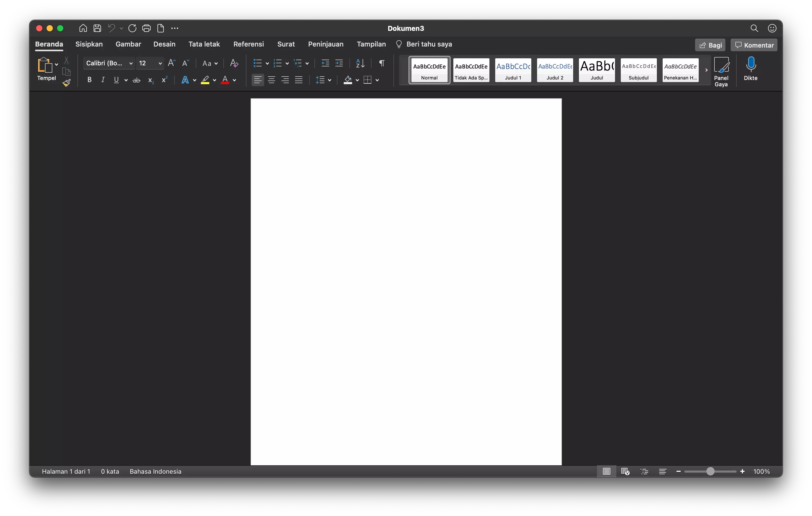Viewport: 812px width, 516px height.
Task: Toggle bold formatting
Action: coord(89,79)
